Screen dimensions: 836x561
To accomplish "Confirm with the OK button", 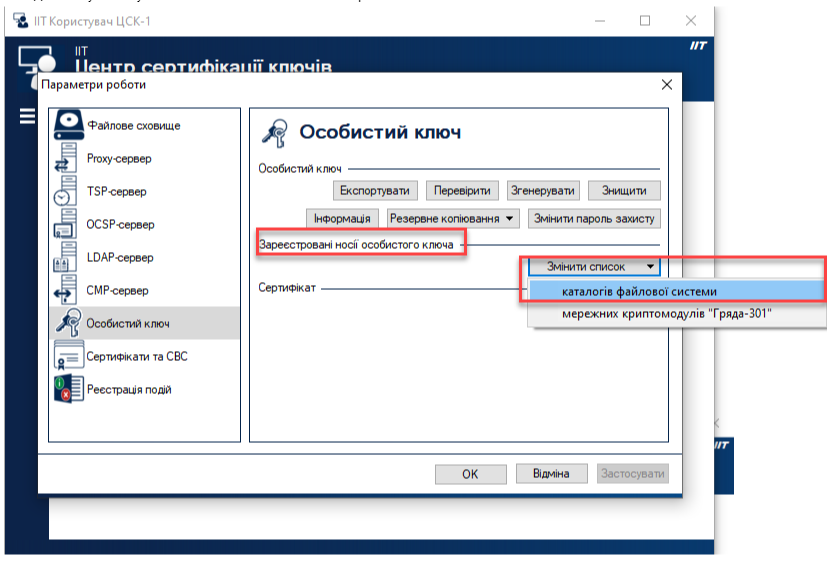I will [x=471, y=474].
